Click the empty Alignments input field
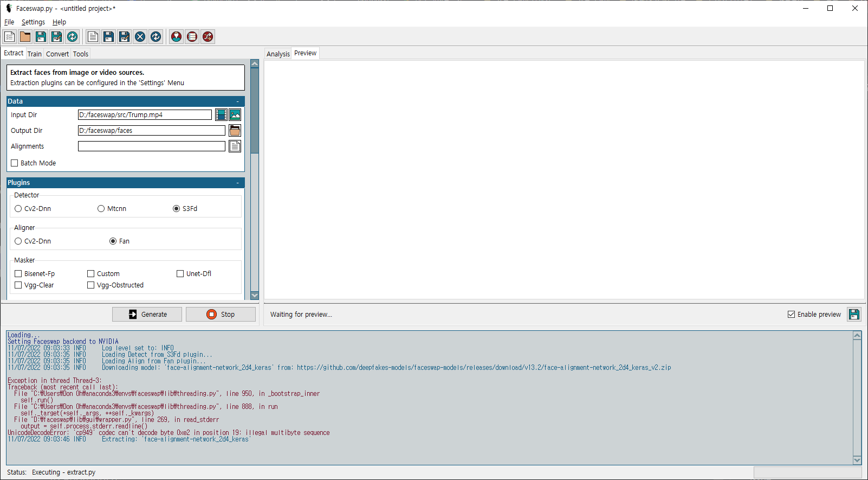Screen dimensions: 868x480 (x=152, y=146)
